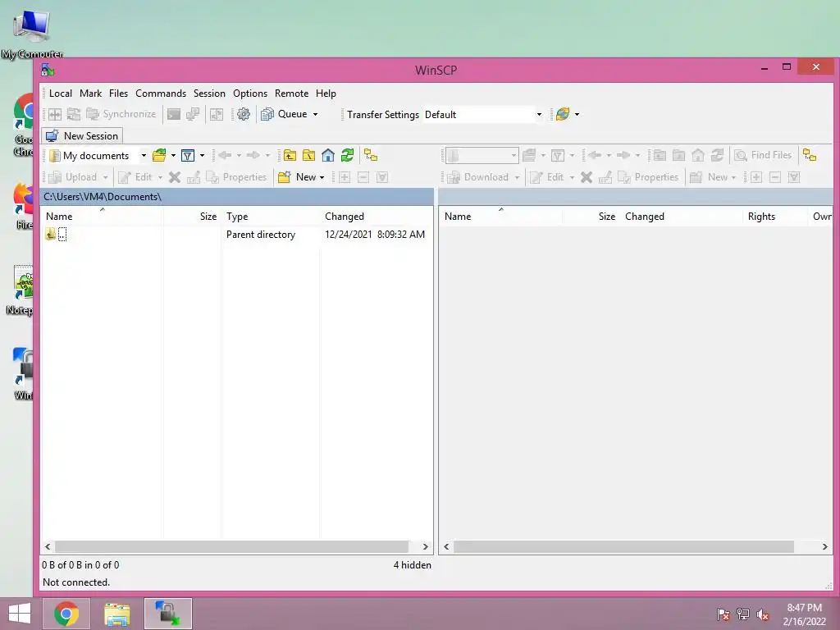Open File Explorer from the taskbar
Viewport: 840px width, 630px height.
(116, 614)
